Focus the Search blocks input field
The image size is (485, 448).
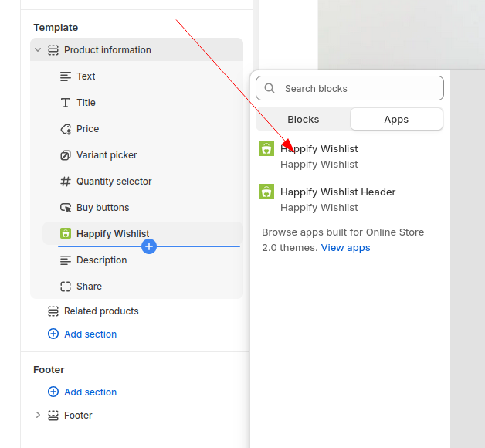tap(350, 88)
